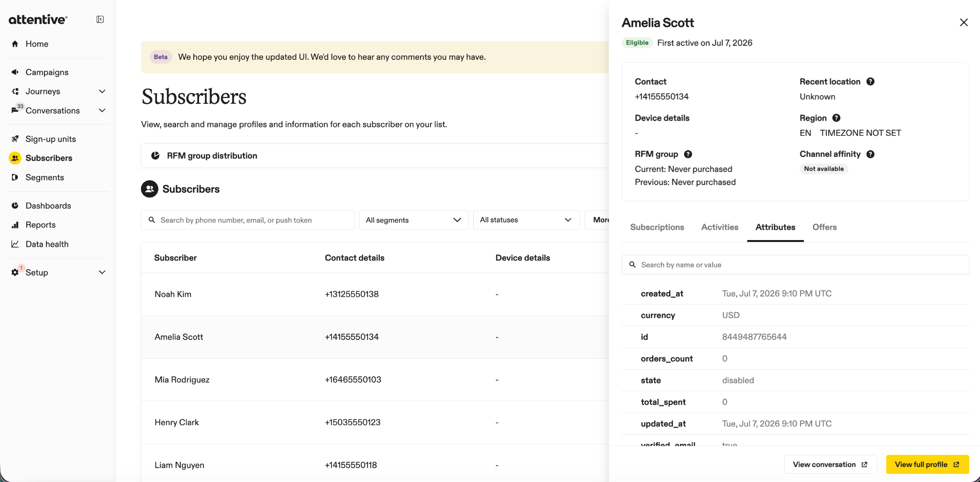Image resolution: width=980 pixels, height=482 pixels.
Task: Click the orders_count attribute row
Action: (x=795, y=359)
